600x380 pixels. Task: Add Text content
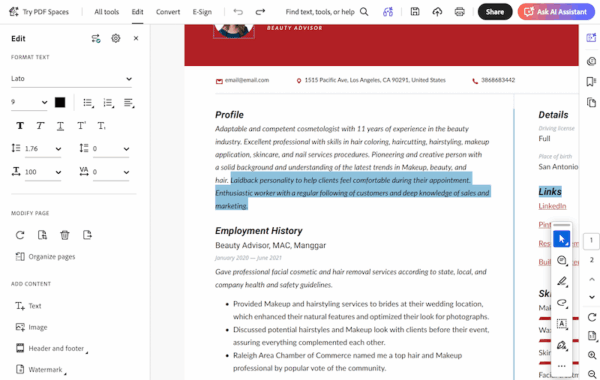point(28,306)
